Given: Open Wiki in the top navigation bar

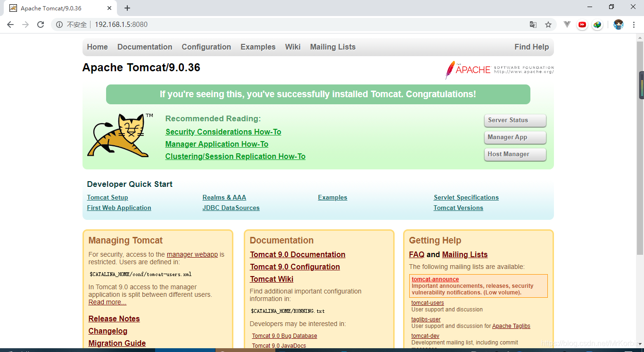Looking at the screenshot, I should tap(293, 47).
